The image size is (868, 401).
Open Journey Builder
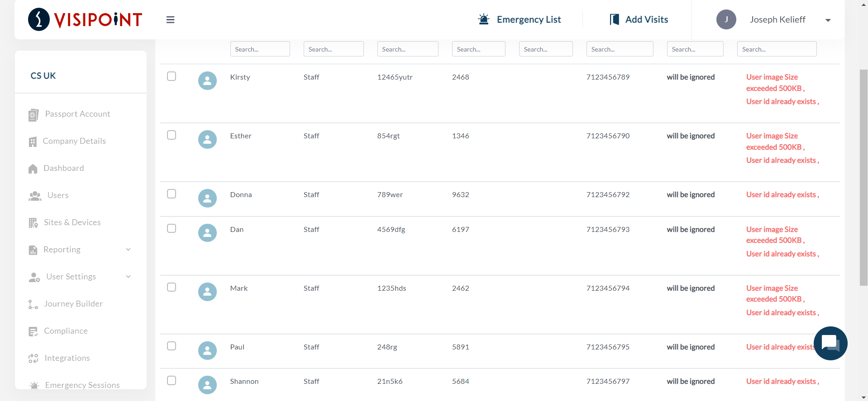[x=73, y=304]
